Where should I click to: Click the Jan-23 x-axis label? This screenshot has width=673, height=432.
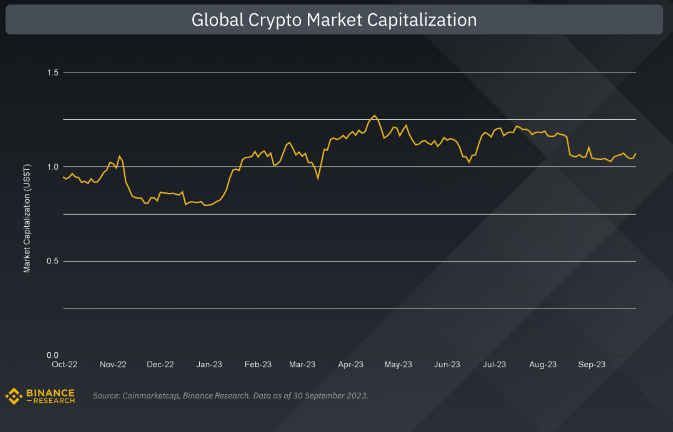coord(209,364)
